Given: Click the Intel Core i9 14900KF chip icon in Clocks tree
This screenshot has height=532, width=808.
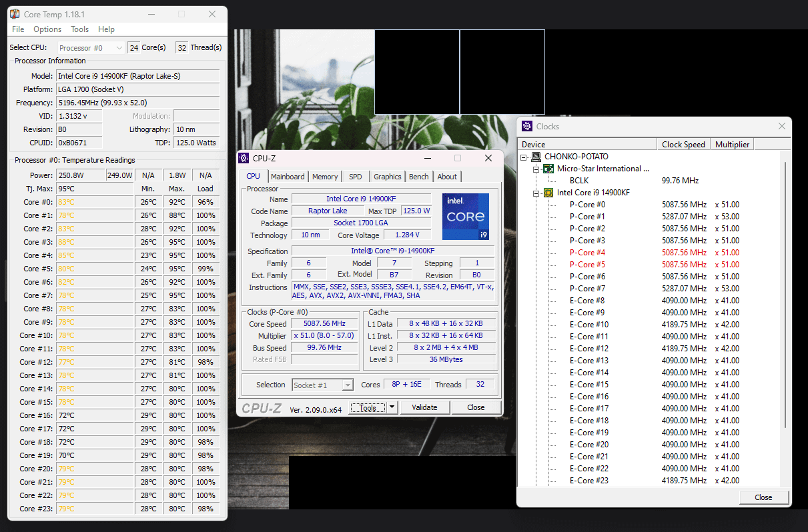Looking at the screenshot, I should [548, 193].
